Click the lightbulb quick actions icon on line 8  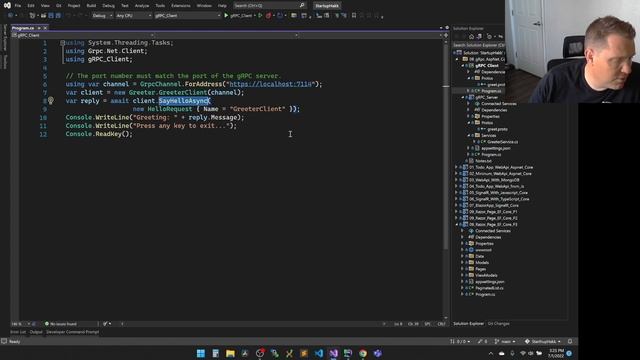coord(51,100)
